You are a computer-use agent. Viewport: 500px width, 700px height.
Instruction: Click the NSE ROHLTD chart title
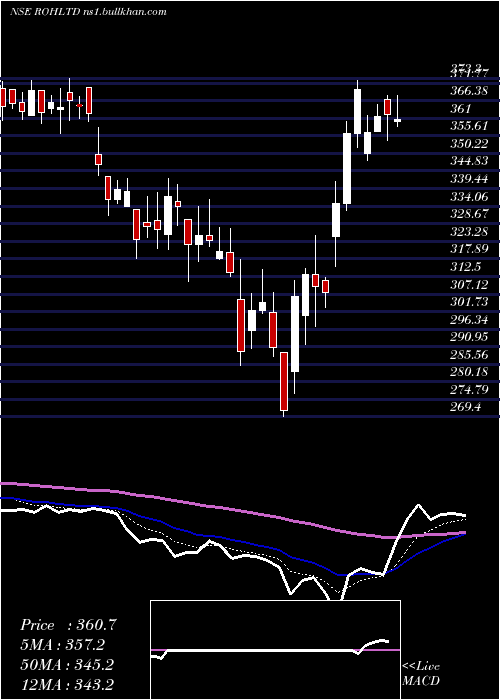[88, 11]
